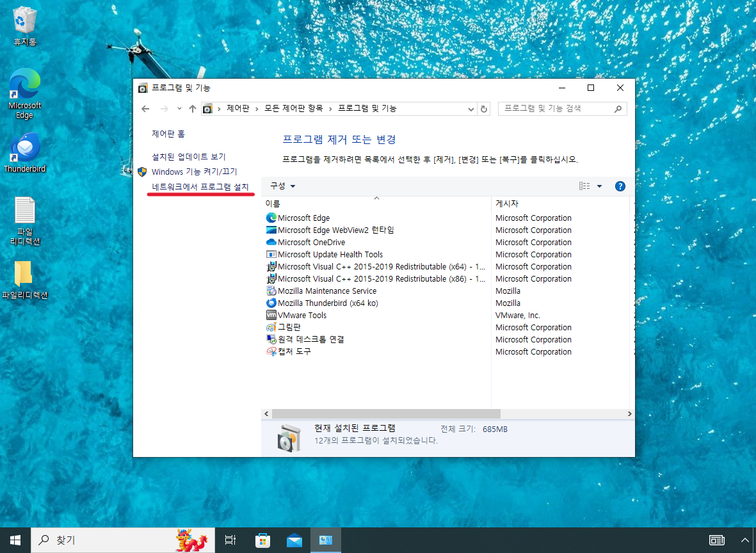Image resolution: width=756 pixels, height=553 pixels.
Task: Select the VMware Tools icon
Action: point(271,315)
